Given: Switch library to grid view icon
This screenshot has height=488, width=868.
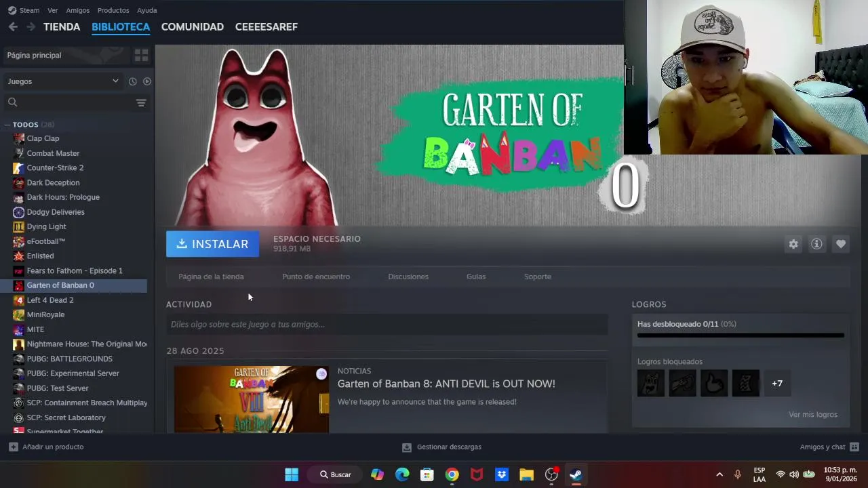Looking at the screenshot, I should (141, 55).
